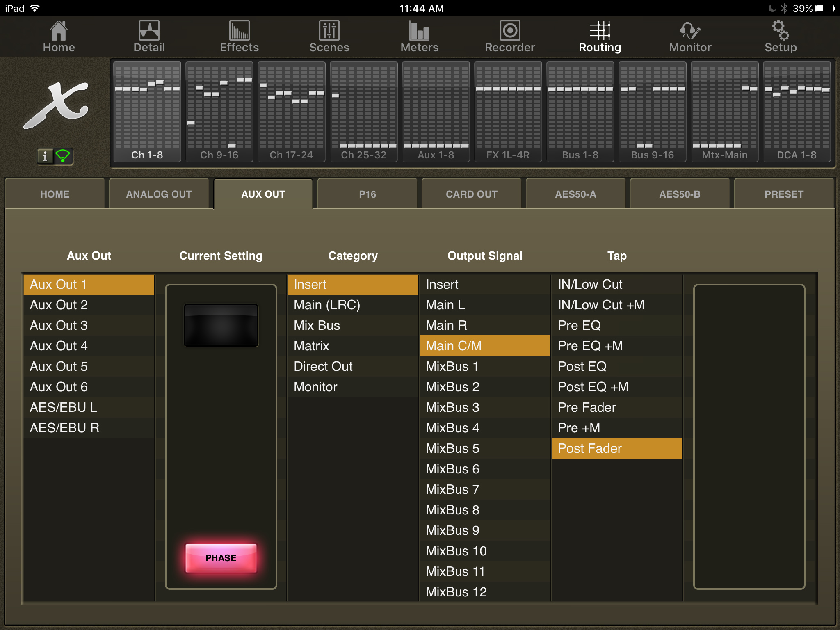Toggle the PHASE button
Viewport: 840px width, 630px height.
[221, 558]
